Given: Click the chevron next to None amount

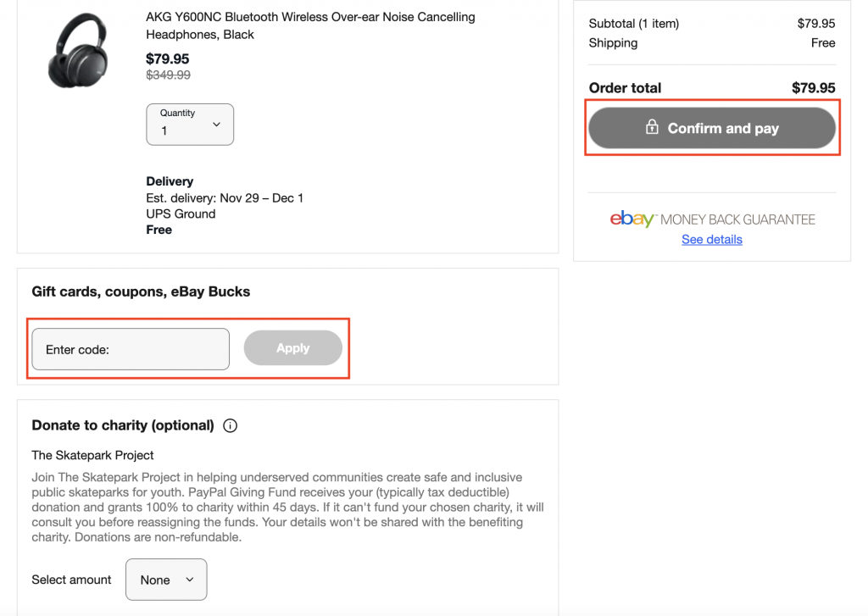Looking at the screenshot, I should coord(190,580).
